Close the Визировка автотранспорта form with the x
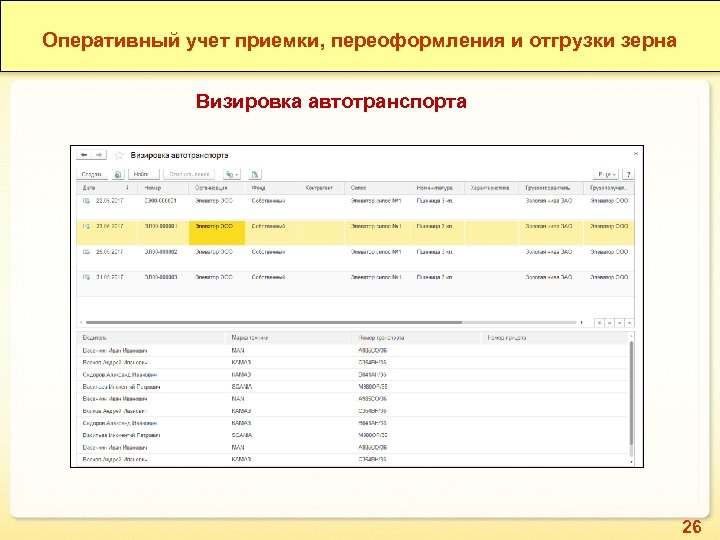 click(x=636, y=154)
